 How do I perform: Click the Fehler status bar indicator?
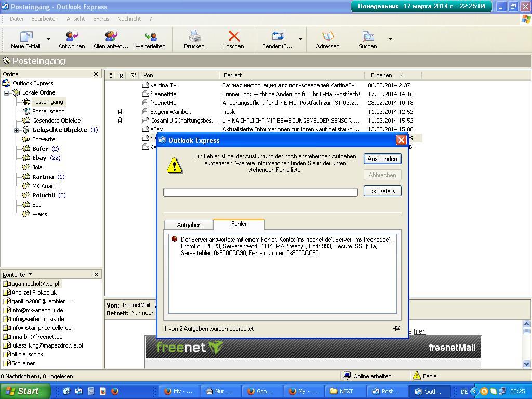(426, 376)
